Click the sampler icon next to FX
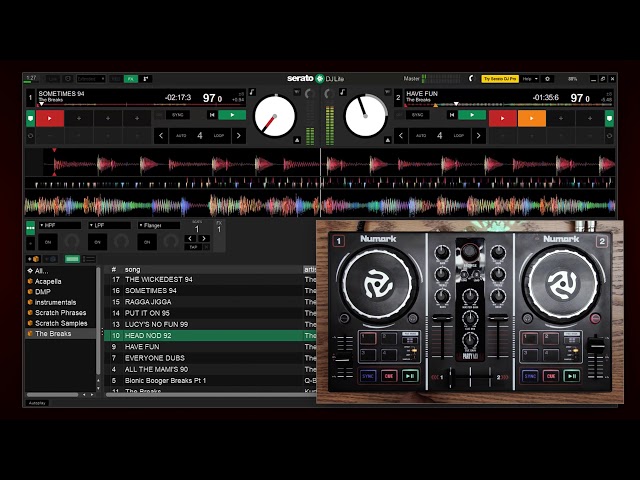This screenshot has height=480, width=640. [x=146, y=79]
